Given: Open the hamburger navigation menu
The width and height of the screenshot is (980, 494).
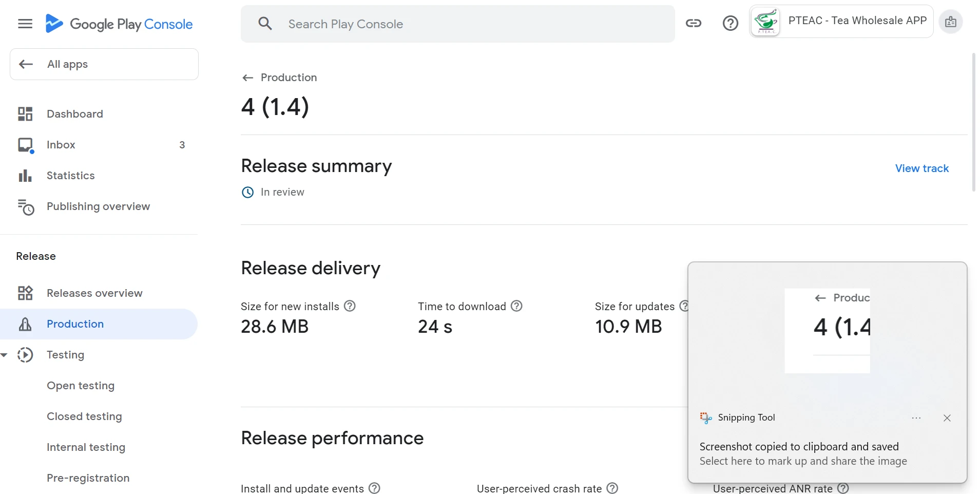Looking at the screenshot, I should coord(25,24).
